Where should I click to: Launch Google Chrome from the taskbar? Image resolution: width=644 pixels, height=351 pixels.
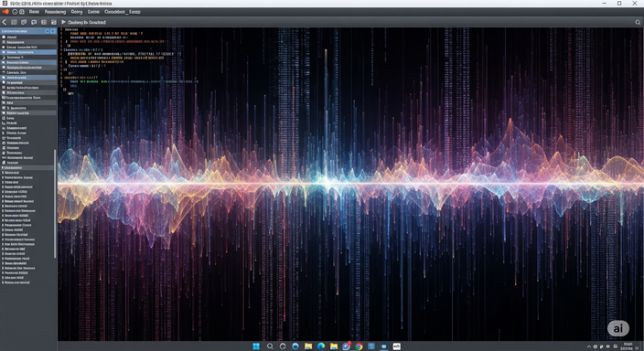(x=359, y=346)
